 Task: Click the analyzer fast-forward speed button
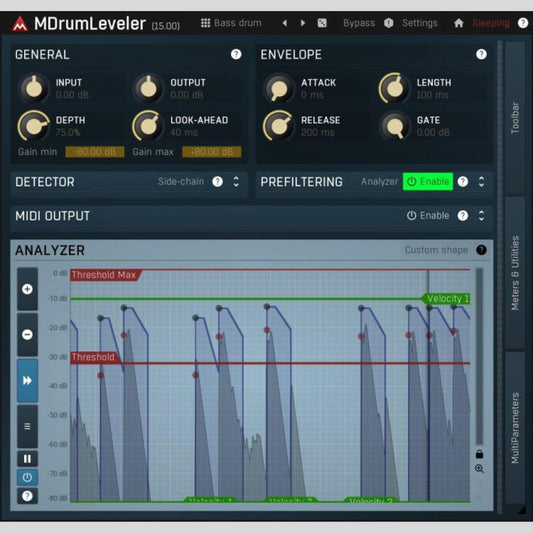point(28,380)
